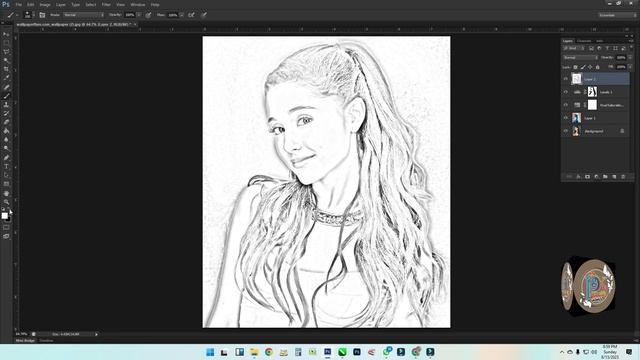640x360 pixels.
Task: Select the Spot Healing Brush tool
Action: (6, 87)
